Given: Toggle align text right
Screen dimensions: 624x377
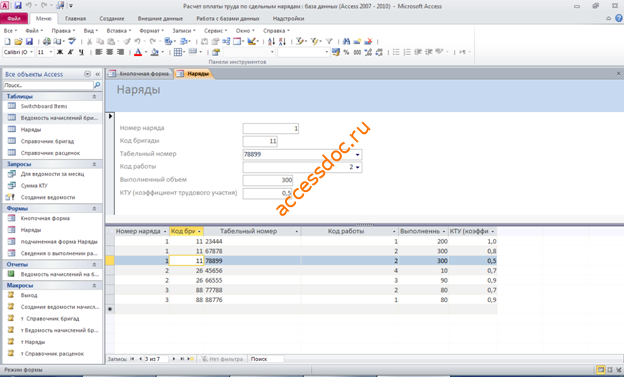Looking at the screenshot, I should point(120,52).
